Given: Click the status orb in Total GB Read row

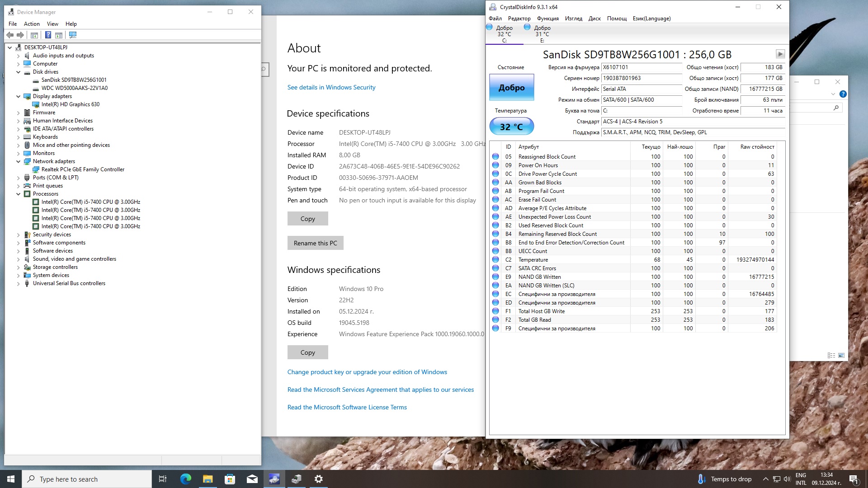Looking at the screenshot, I should pyautogui.click(x=495, y=319).
